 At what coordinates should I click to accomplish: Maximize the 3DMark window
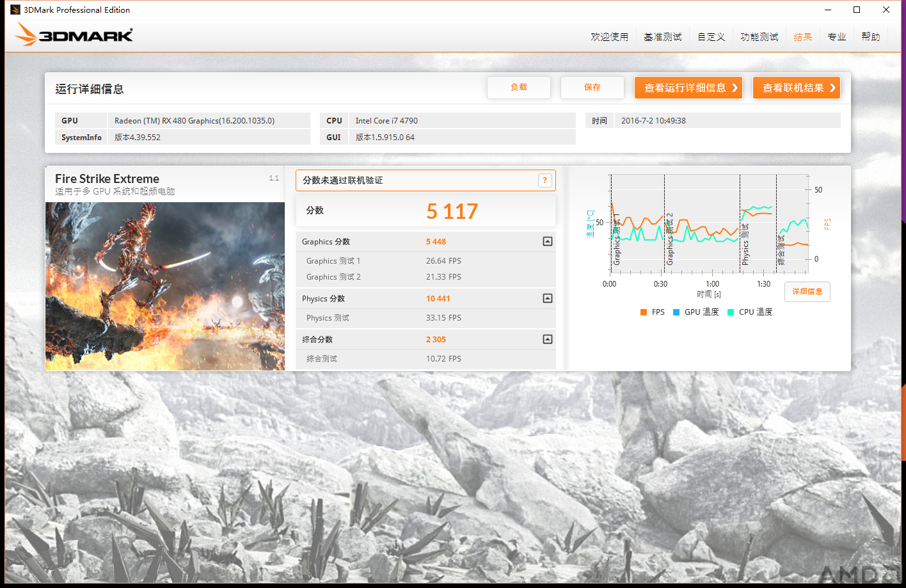pyautogui.click(x=857, y=10)
